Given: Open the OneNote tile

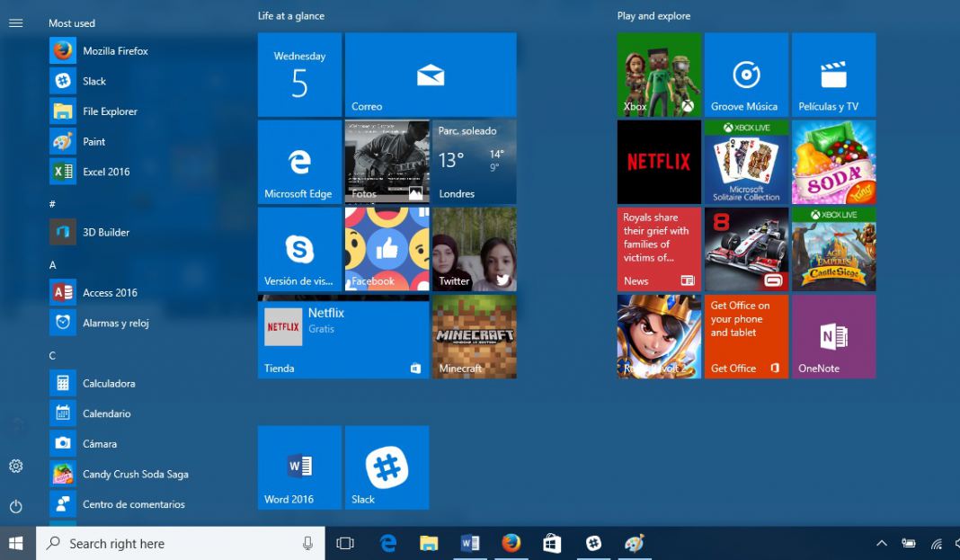Looking at the screenshot, I should click(834, 336).
